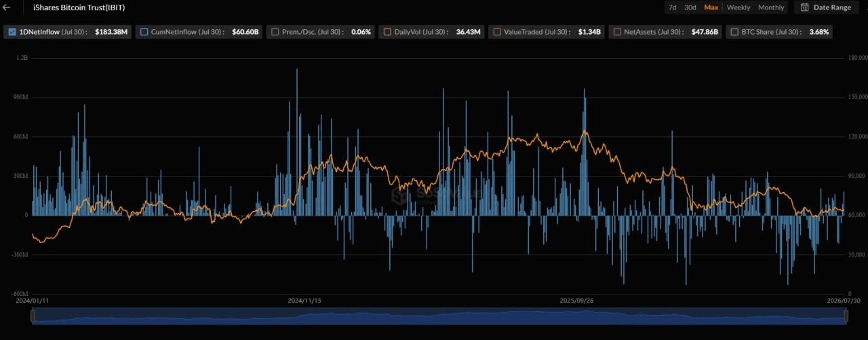Click the right handle of range slider

pos(846,316)
